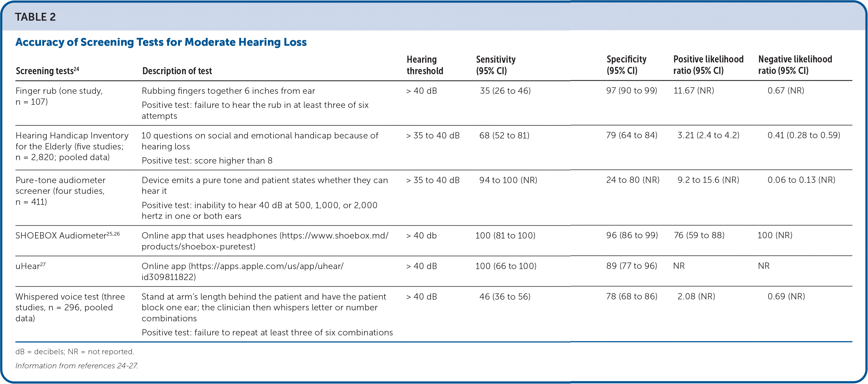Click the Specificity (95% CI) column header

(x=626, y=65)
